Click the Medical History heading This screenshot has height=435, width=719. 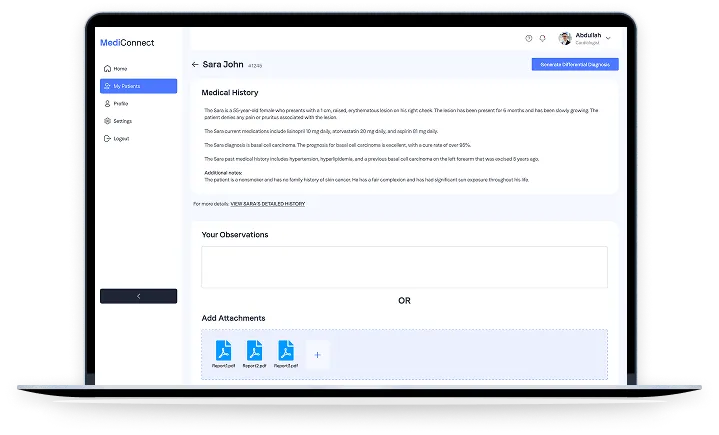(x=230, y=93)
